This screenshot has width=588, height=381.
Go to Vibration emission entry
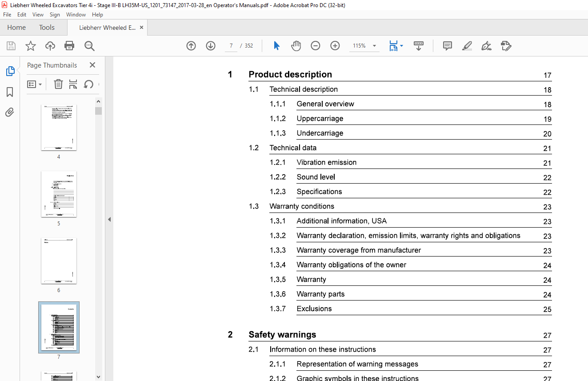(327, 163)
